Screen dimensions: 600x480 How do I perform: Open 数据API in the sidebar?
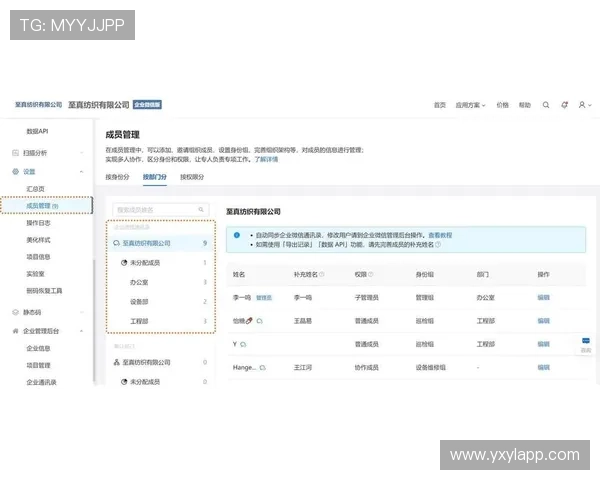pyautogui.click(x=37, y=131)
